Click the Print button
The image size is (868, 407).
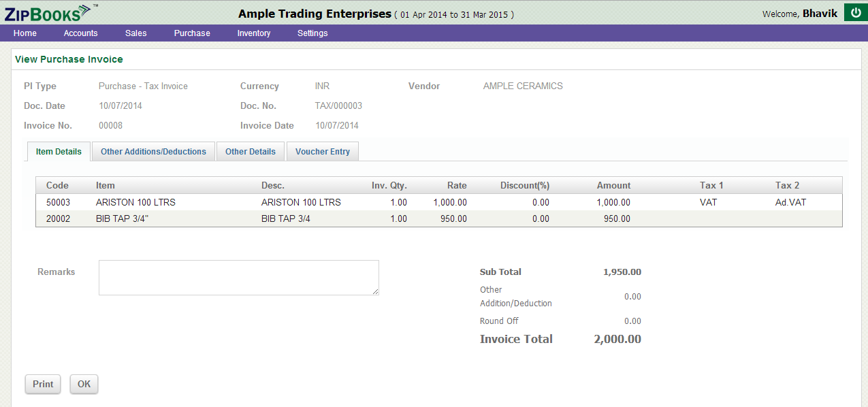coord(43,384)
